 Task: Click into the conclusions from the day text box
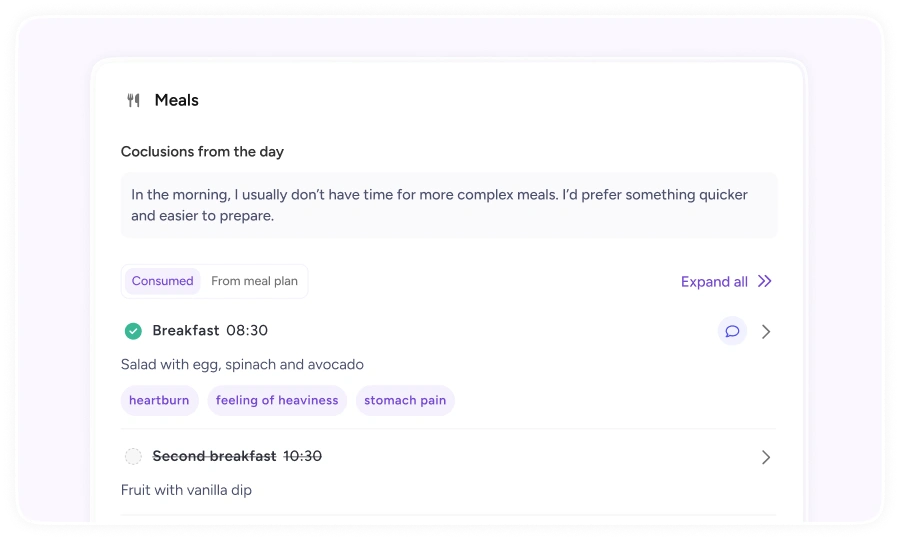(x=449, y=205)
